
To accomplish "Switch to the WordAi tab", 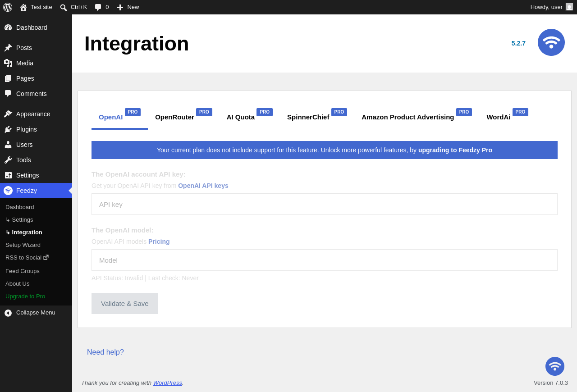I will pyautogui.click(x=498, y=117).
